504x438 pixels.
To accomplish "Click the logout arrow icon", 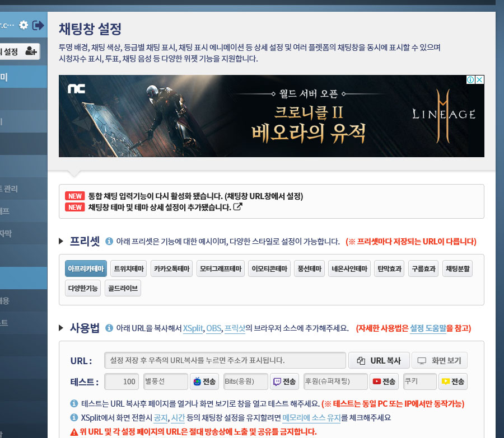I will click(38, 25).
